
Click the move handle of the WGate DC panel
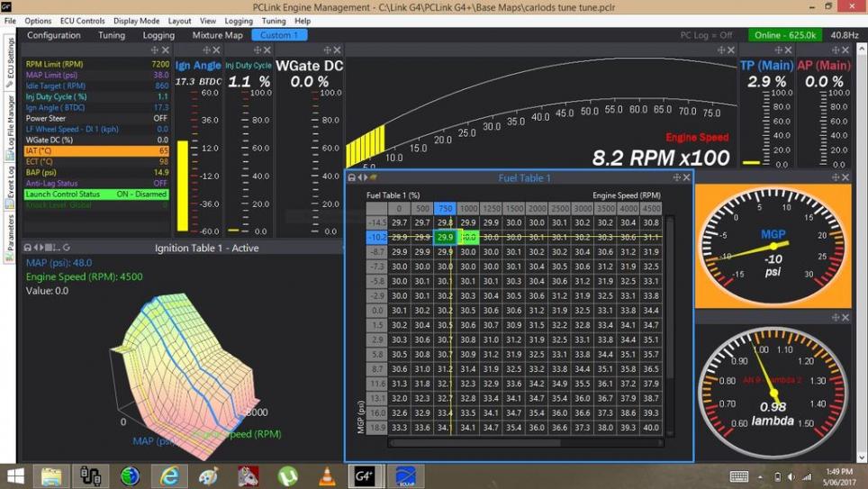(327, 50)
